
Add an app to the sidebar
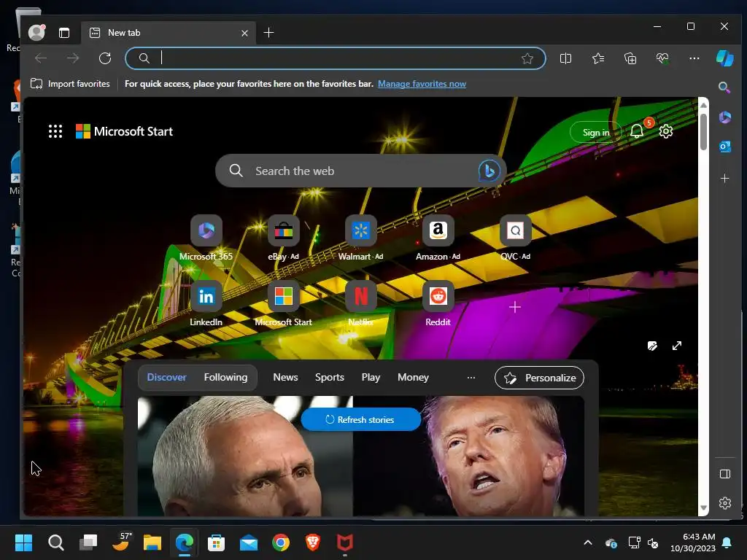pyautogui.click(x=724, y=178)
